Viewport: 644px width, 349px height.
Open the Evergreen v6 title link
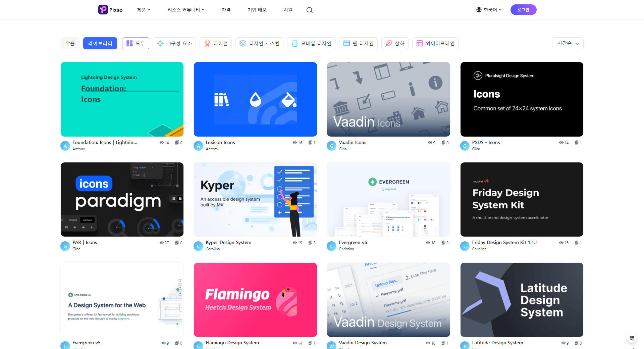pyautogui.click(x=353, y=242)
